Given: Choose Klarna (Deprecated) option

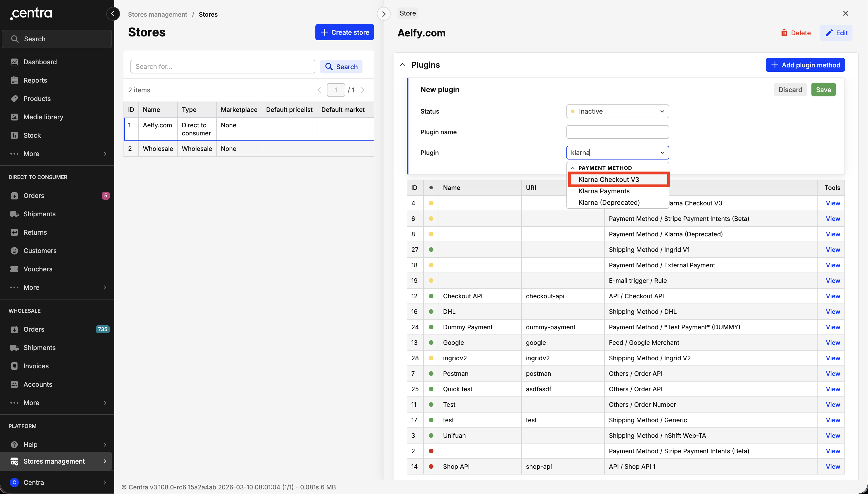Looking at the screenshot, I should [609, 203].
